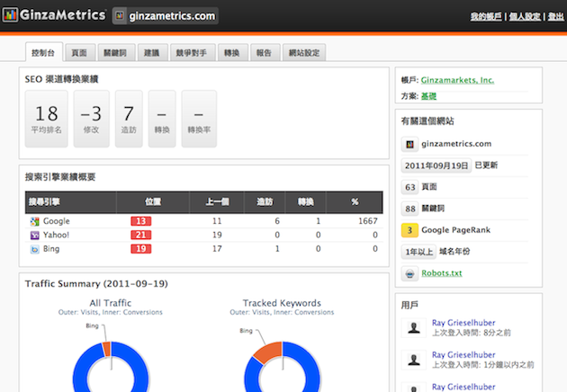Click the 登出 logout link
The image size is (567, 392).
pyautogui.click(x=556, y=16)
